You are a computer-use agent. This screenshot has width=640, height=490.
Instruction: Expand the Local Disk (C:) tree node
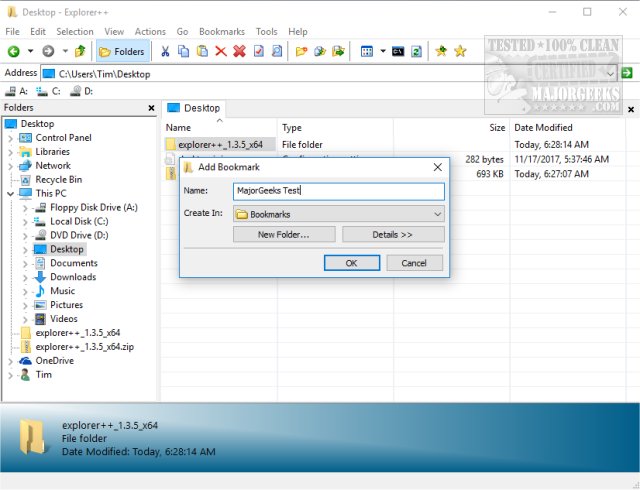[x=26, y=222]
